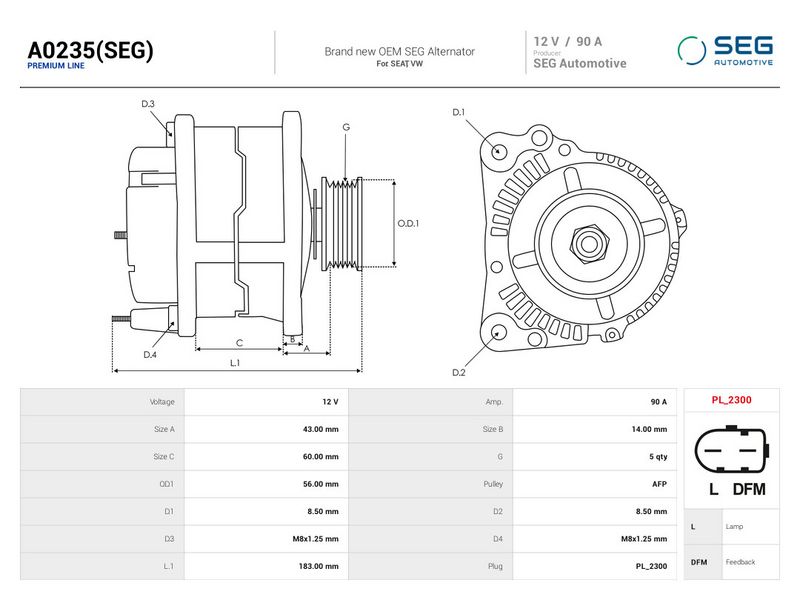Click the L.1 dimension label under drawing
800x600 pixels.
pyautogui.click(x=235, y=363)
